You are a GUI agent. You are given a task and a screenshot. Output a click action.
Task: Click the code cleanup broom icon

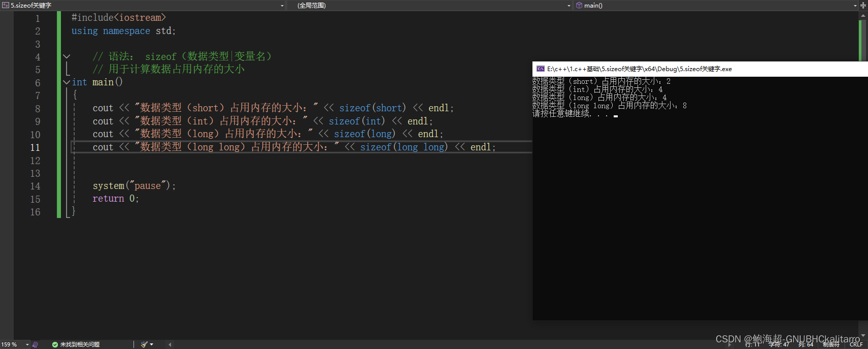coord(144,344)
